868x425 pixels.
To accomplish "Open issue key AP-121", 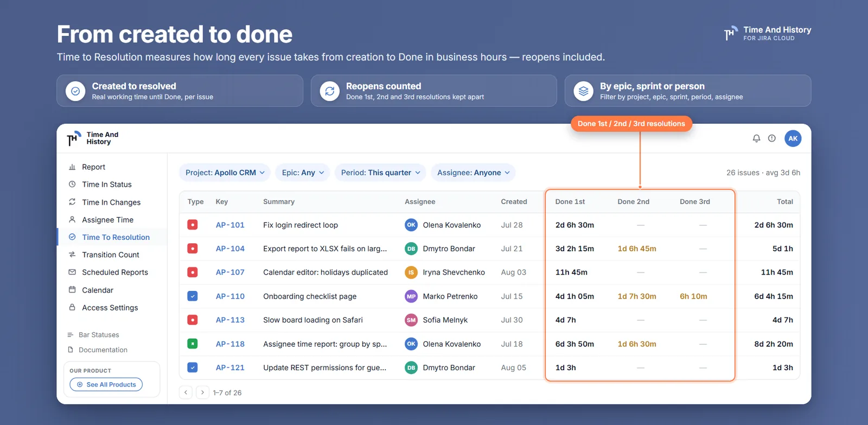I will [x=230, y=367].
